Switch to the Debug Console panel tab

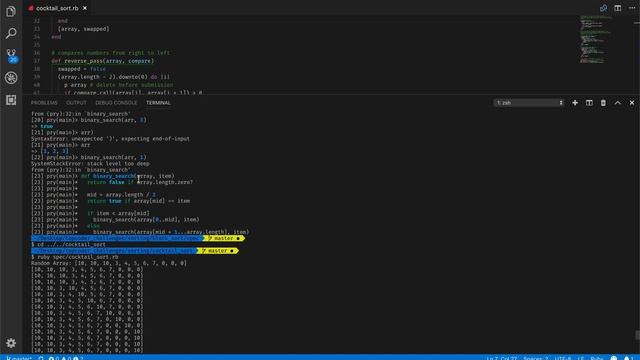tap(116, 103)
